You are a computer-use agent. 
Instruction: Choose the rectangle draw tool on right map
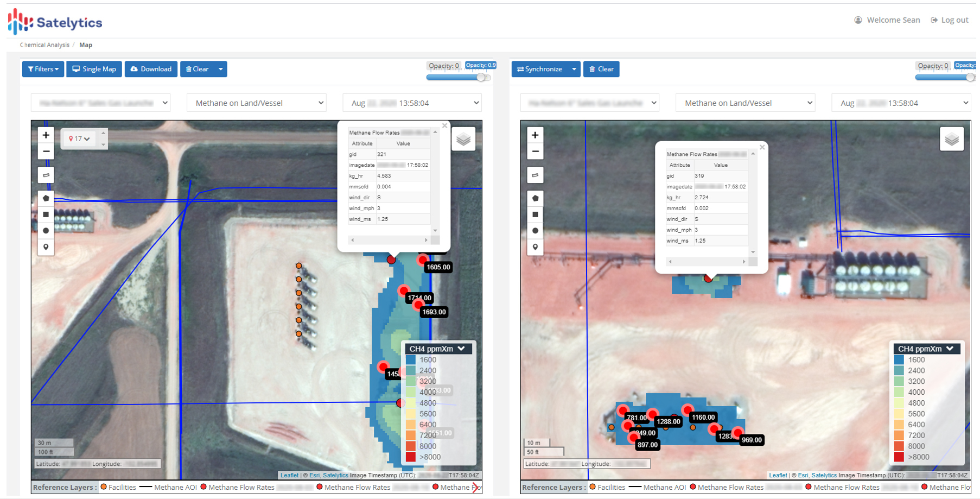coord(535,214)
